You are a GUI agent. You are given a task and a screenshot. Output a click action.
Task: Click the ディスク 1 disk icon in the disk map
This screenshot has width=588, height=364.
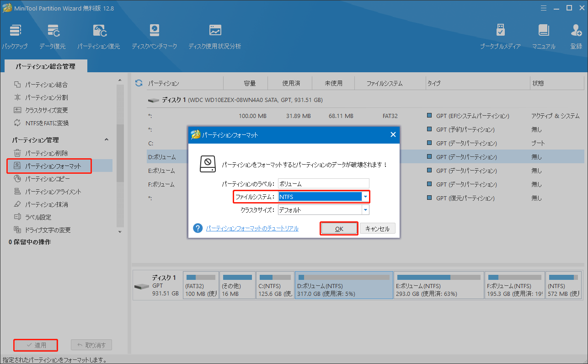141,287
